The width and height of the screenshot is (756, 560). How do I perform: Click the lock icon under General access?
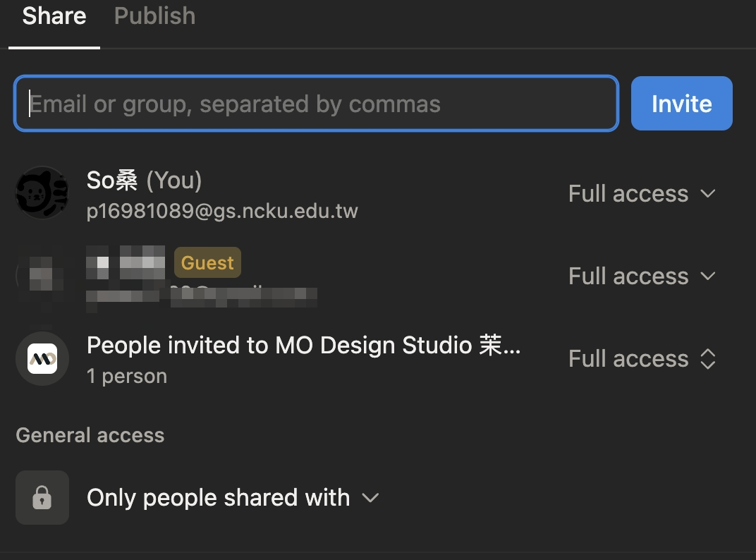click(x=42, y=497)
